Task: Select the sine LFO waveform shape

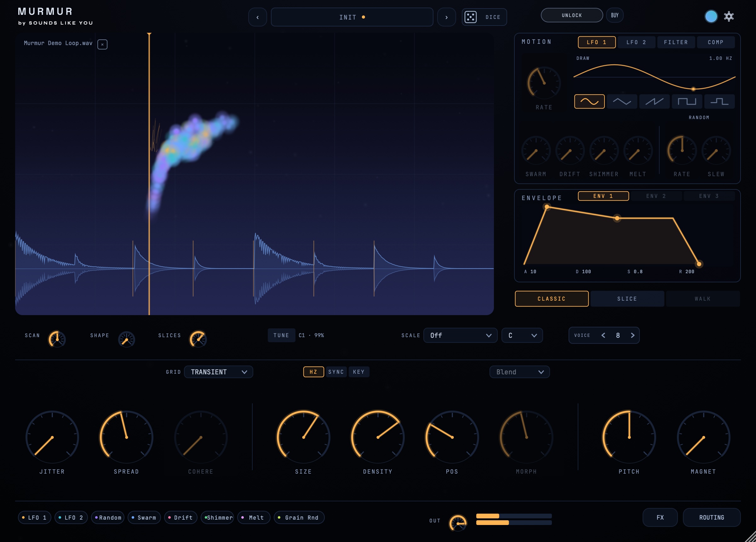Action: click(x=589, y=101)
